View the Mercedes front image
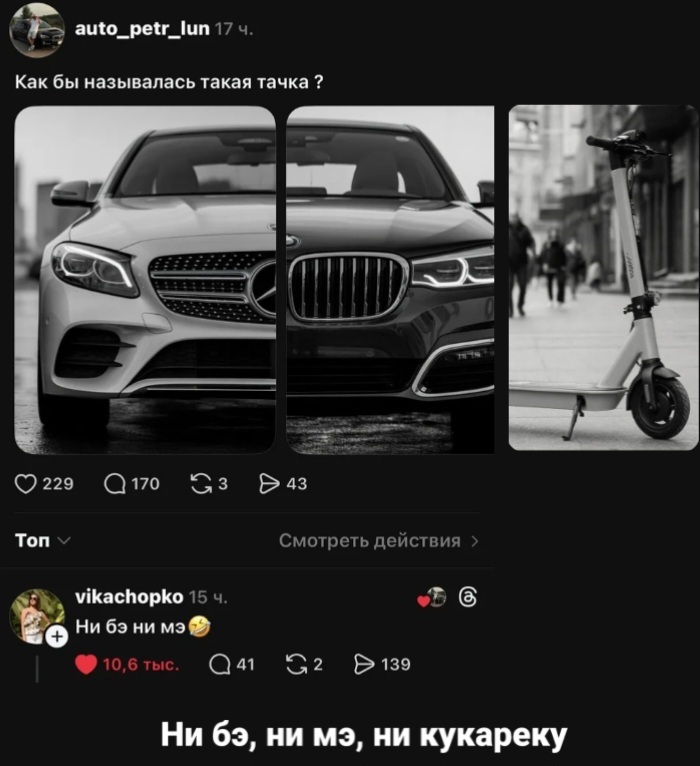Image resolution: width=700 pixels, height=766 pixels. 146,280
